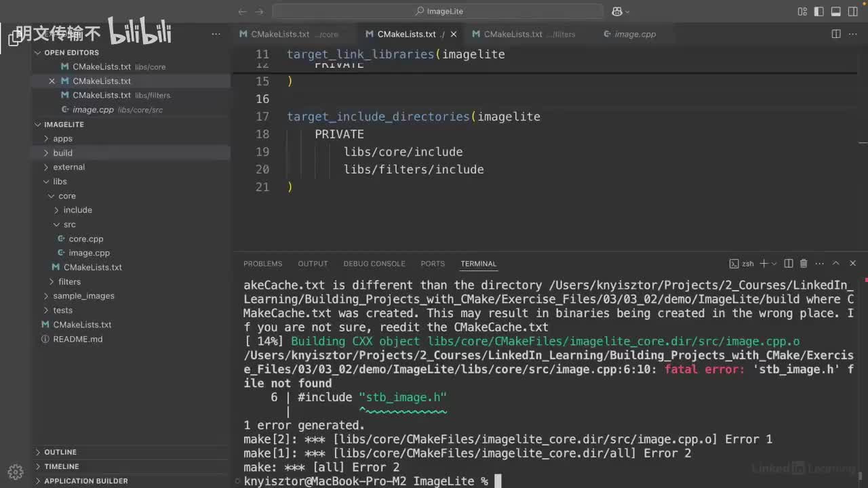Split the terminal in the panel

(x=789, y=264)
